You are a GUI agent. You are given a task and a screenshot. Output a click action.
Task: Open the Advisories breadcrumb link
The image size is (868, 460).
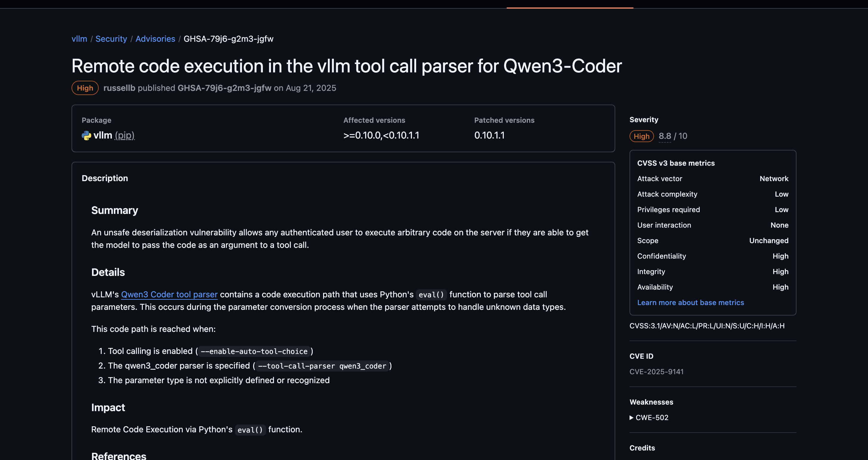point(155,39)
